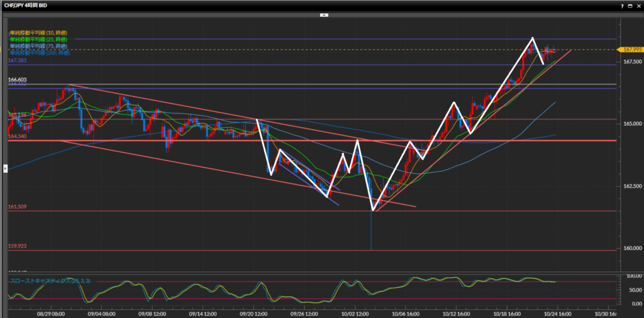Viewport: 644px width, 318px height.
Task: Select the 10-period moving average label
Action: [38, 32]
